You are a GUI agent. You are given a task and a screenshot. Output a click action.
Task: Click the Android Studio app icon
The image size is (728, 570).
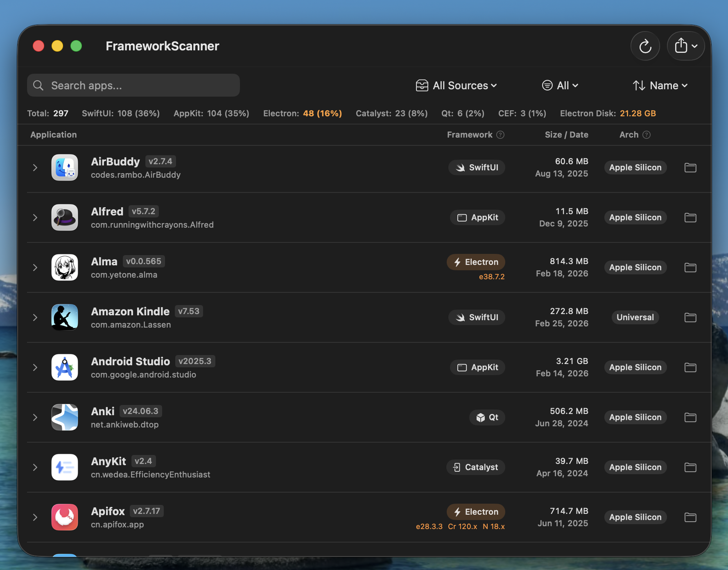(65, 367)
